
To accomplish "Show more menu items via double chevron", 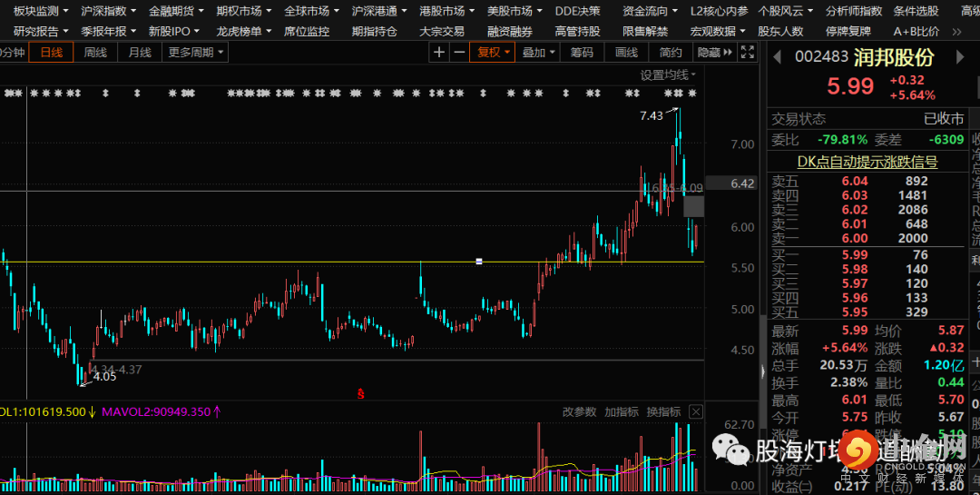I will [x=957, y=31].
